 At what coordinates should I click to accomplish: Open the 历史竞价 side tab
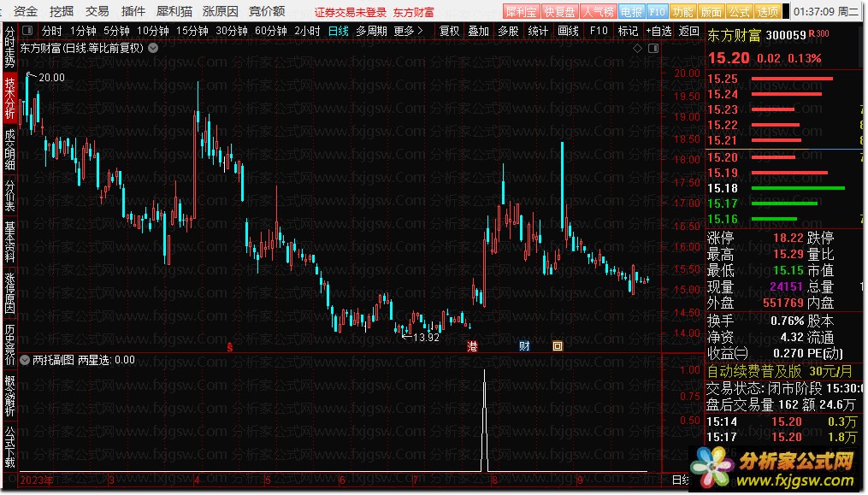point(10,345)
